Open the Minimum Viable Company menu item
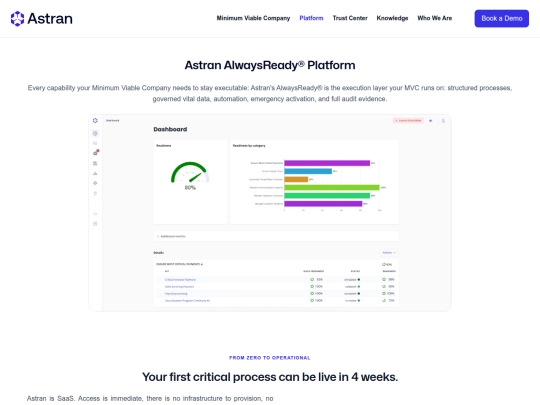This screenshot has height=405, width=540. point(253,18)
